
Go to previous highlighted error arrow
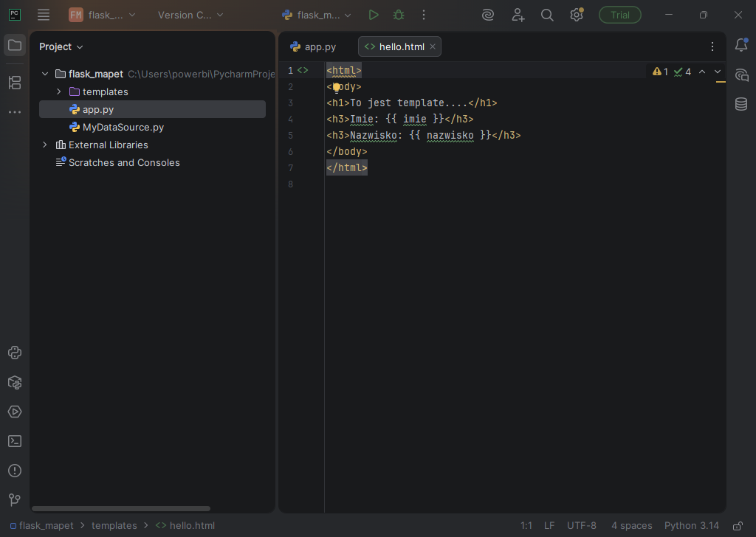pos(702,72)
